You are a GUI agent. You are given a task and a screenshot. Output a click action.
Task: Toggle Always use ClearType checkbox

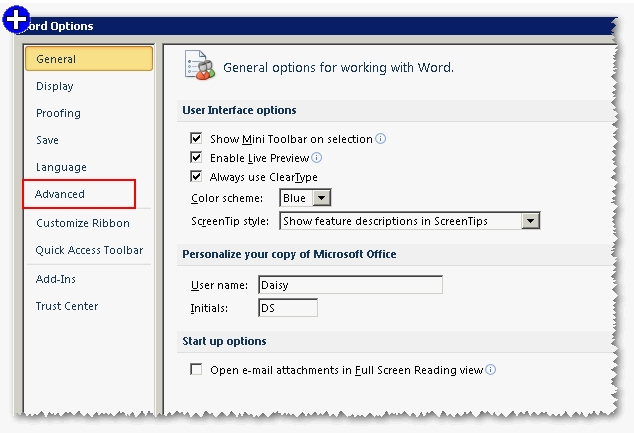click(196, 177)
